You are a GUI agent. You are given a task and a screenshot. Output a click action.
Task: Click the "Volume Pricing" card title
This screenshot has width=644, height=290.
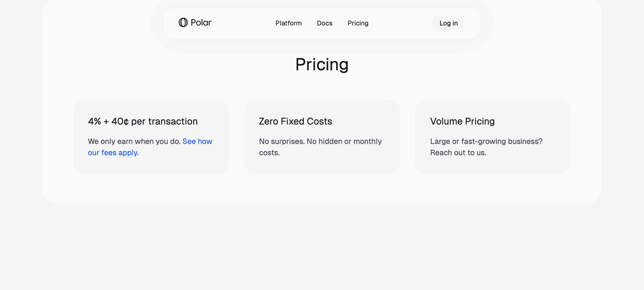tap(462, 121)
